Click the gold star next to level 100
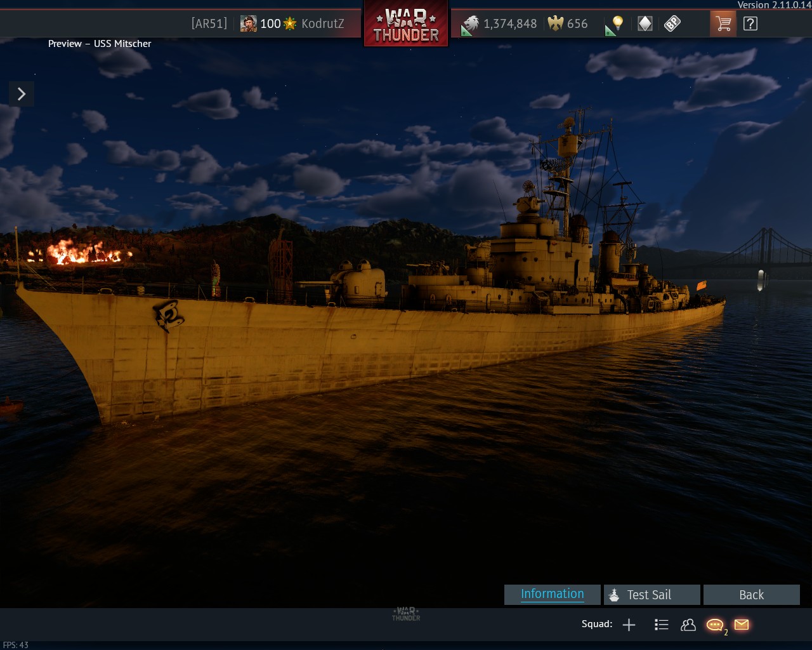The image size is (812, 650). [x=290, y=24]
